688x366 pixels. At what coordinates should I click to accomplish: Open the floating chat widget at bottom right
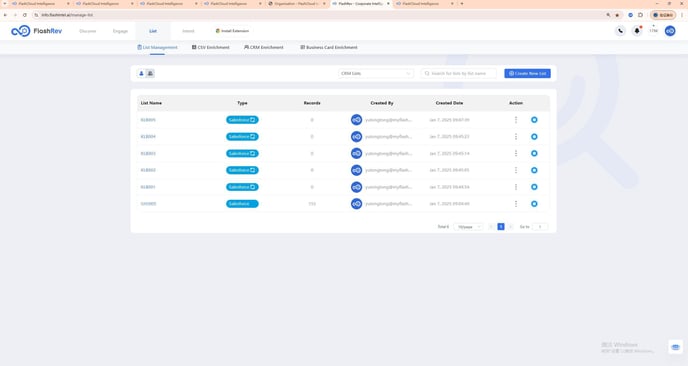[x=675, y=347]
